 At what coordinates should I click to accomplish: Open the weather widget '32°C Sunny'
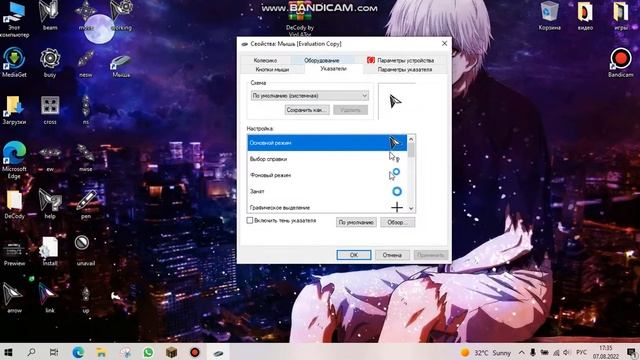(x=486, y=352)
